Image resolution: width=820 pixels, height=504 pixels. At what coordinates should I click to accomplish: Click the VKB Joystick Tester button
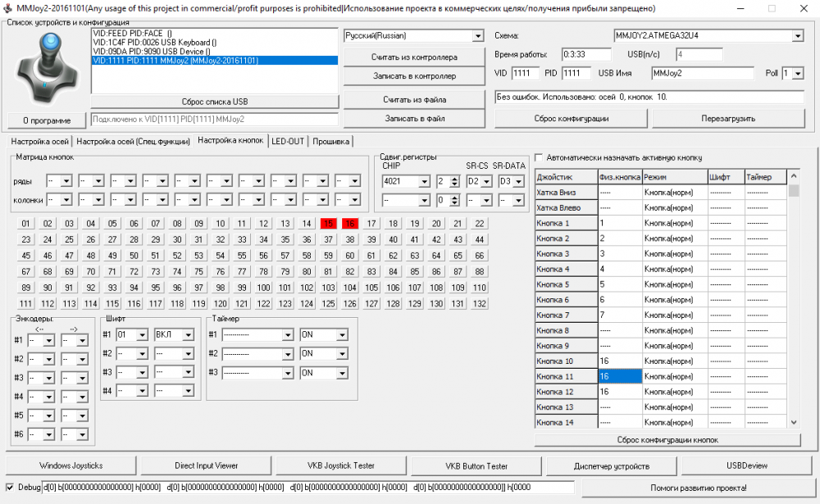(341, 465)
